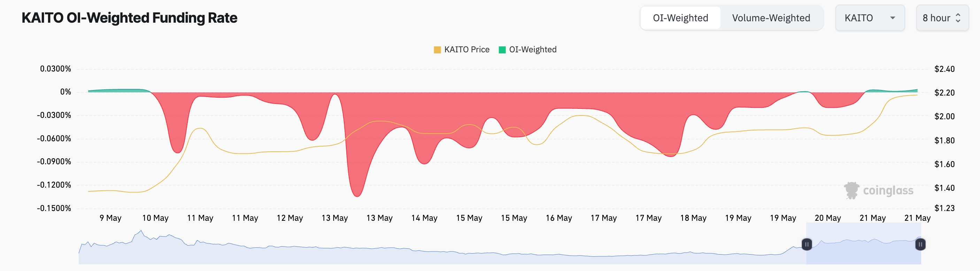
Task: Click the overview chart peak on the left
Action: 141,231
